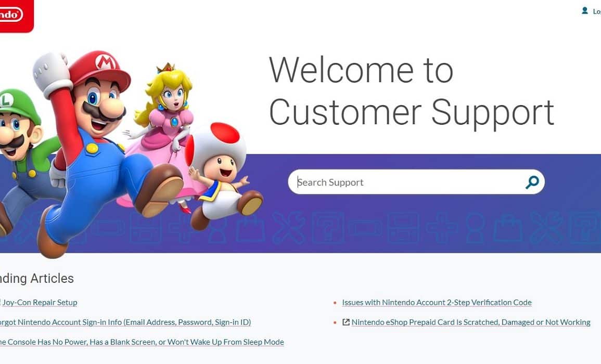Open the Joy-Con Repair Setup article

click(x=39, y=302)
